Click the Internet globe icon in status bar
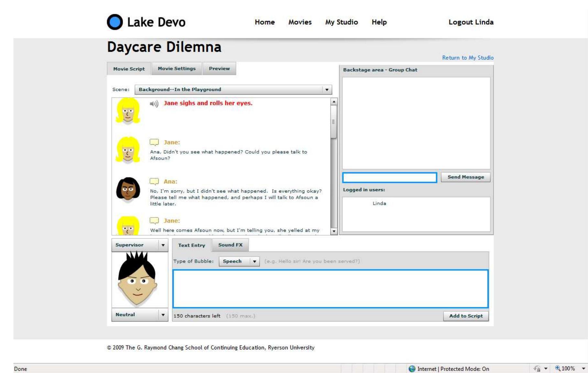 tap(412, 369)
